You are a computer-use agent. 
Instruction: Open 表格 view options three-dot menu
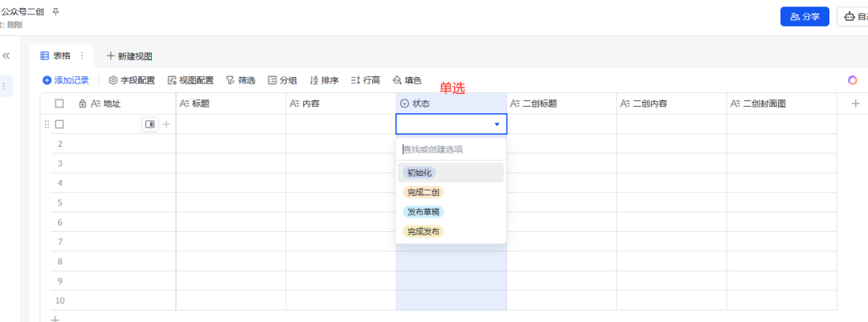point(82,56)
